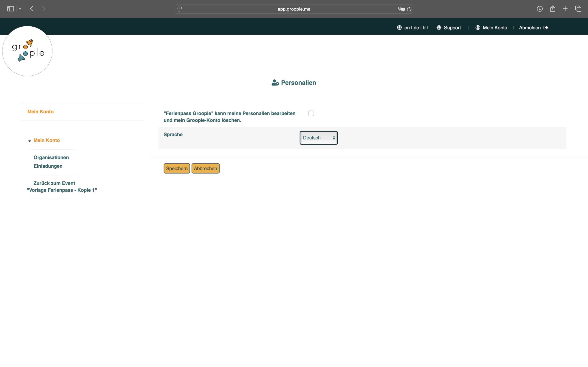This screenshot has width=588, height=367.
Task: Open the Safari downloads icon
Action: (540, 9)
